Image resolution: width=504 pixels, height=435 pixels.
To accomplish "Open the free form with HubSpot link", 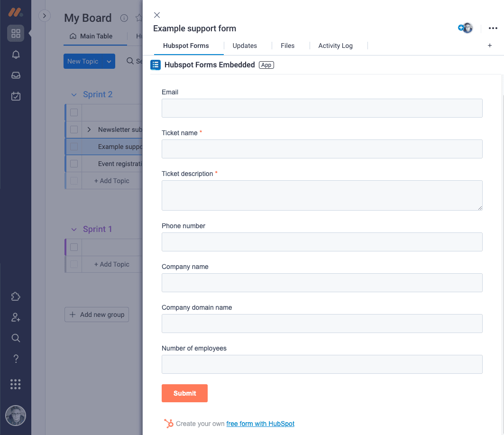I will [260, 424].
